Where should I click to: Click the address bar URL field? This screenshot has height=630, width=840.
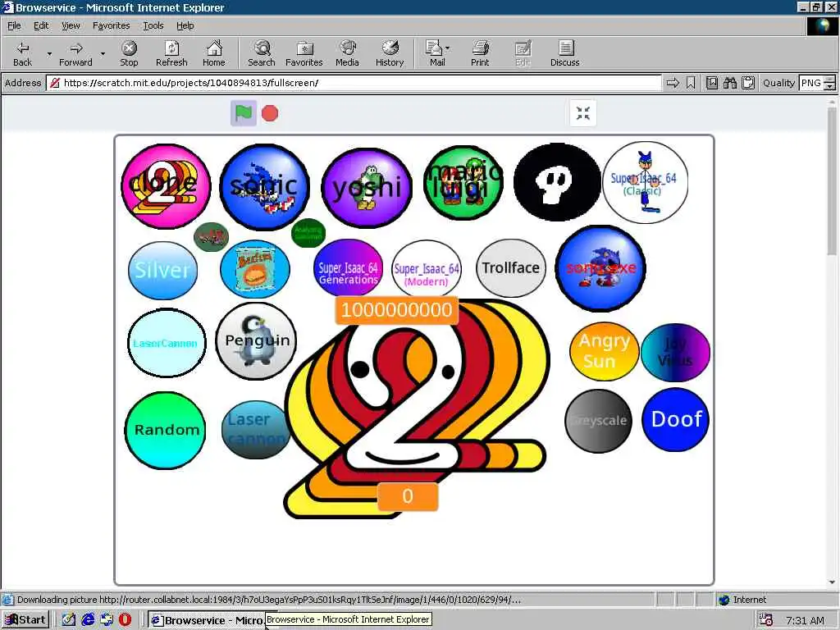tap(354, 83)
